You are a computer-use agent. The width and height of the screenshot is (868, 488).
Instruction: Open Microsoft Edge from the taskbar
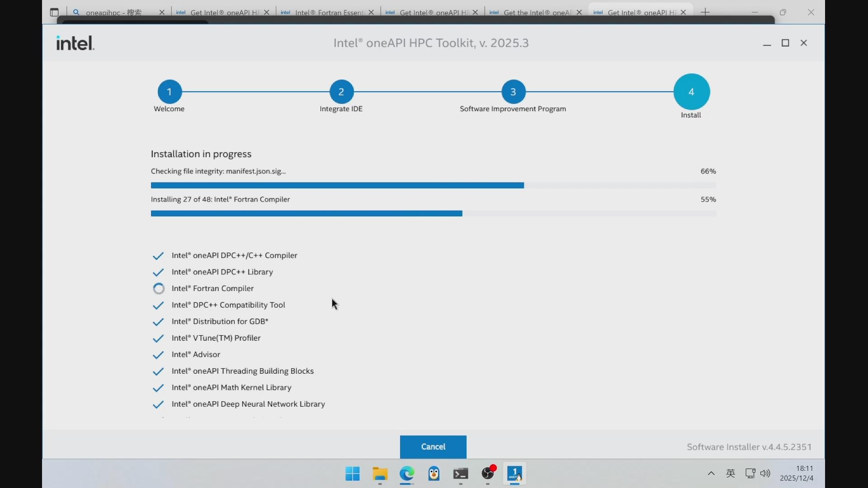click(406, 474)
